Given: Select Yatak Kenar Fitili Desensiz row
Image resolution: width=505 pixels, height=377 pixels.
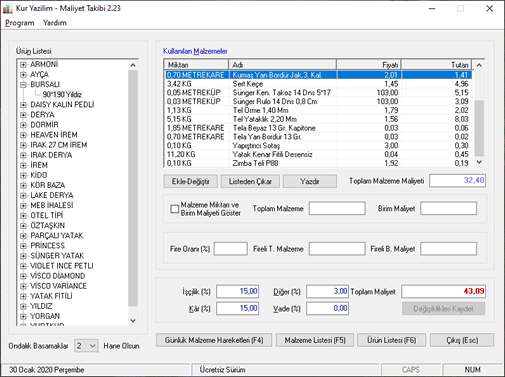Looking at the screenshot, I should click(x=318, y=154).
